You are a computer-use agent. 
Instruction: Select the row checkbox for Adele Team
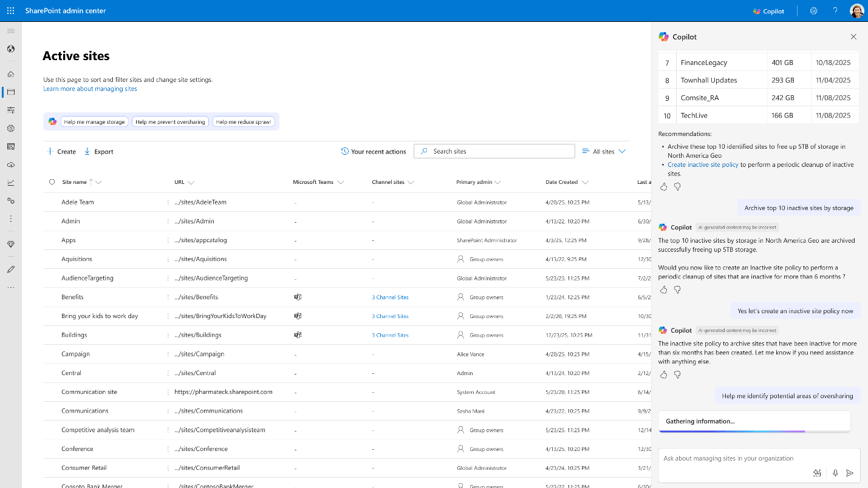52,202
